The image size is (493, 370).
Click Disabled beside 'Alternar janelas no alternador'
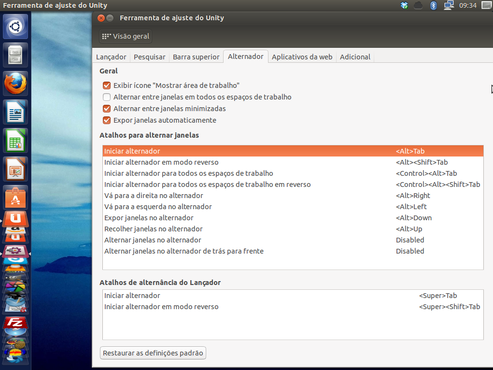point(410,240)
